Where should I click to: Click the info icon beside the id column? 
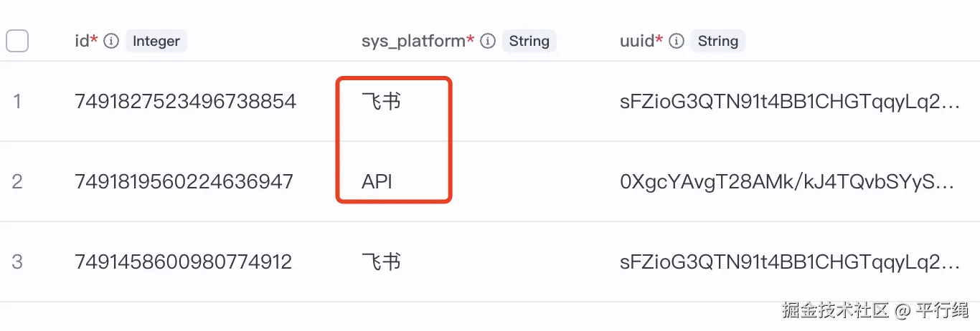click(111, 42)
